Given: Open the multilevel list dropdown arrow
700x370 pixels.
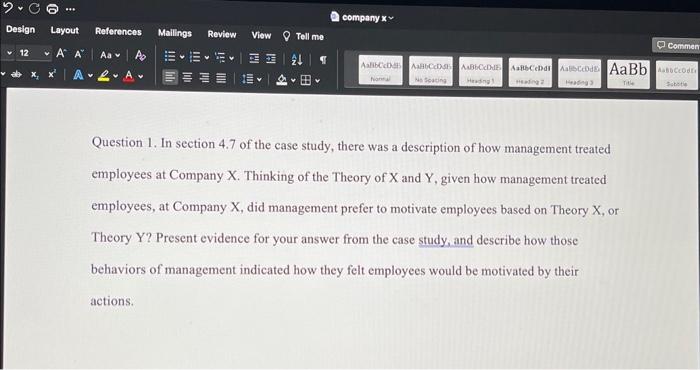Looking at the screenshot, I should point(232,58).
